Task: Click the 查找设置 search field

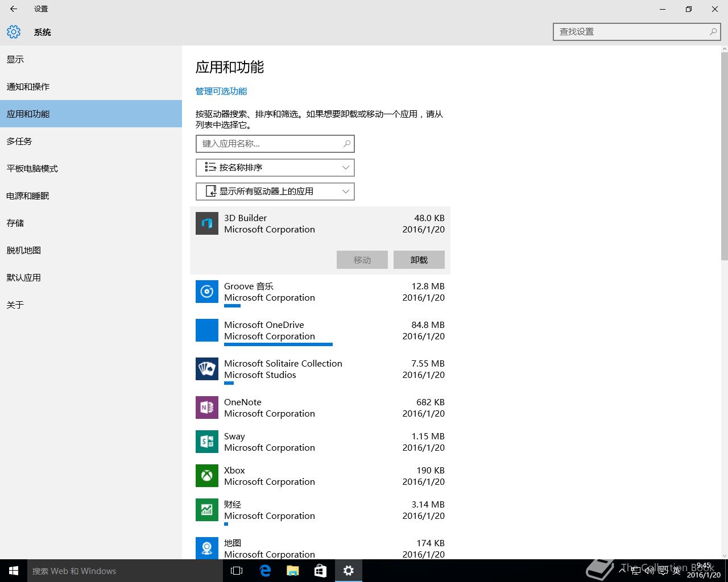Action: [637, 32]
